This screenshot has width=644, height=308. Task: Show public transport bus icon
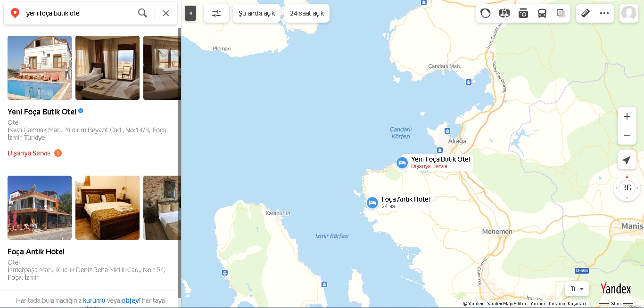[x=542, y=13]
